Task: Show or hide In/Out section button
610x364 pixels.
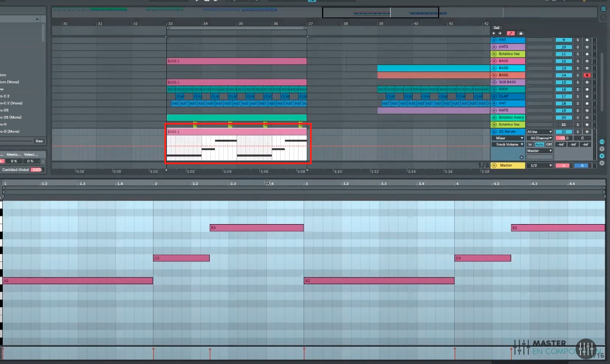Action: tap(602, 142)
